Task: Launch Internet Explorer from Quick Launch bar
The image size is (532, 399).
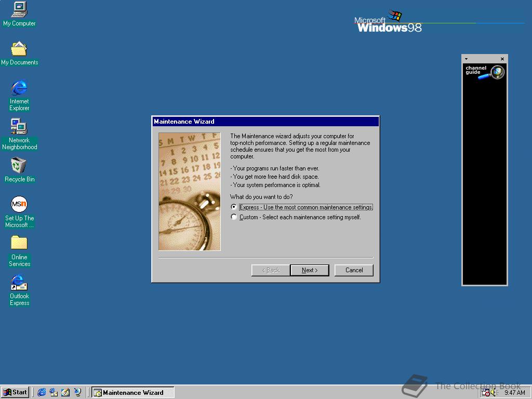Action: 42,392
